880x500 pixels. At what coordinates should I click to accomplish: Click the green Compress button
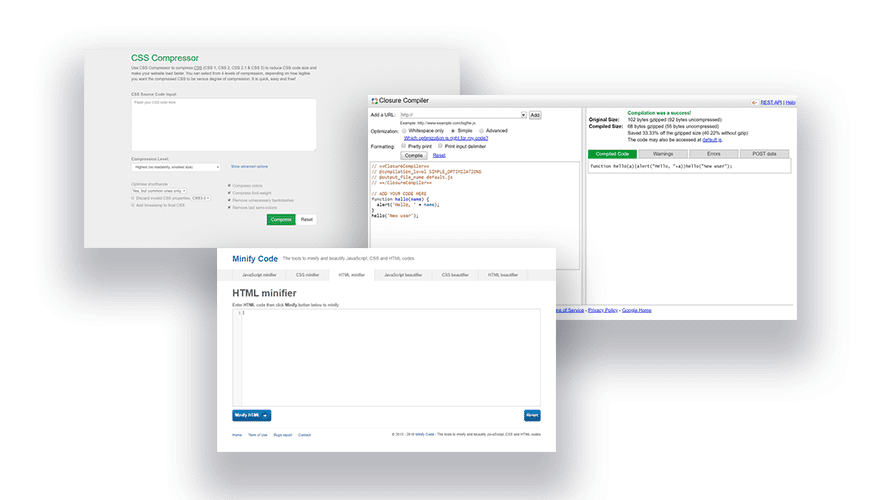pos(281,219)
